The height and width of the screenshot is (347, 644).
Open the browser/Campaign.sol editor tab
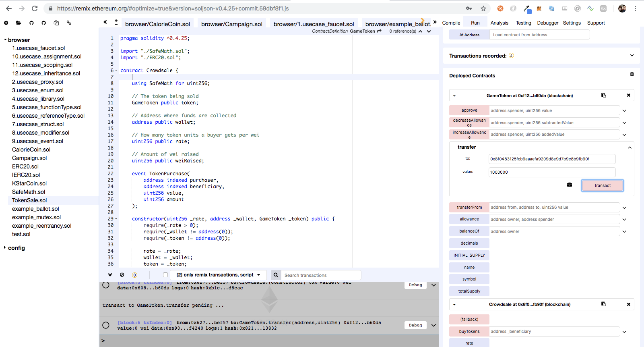(231, 24)
